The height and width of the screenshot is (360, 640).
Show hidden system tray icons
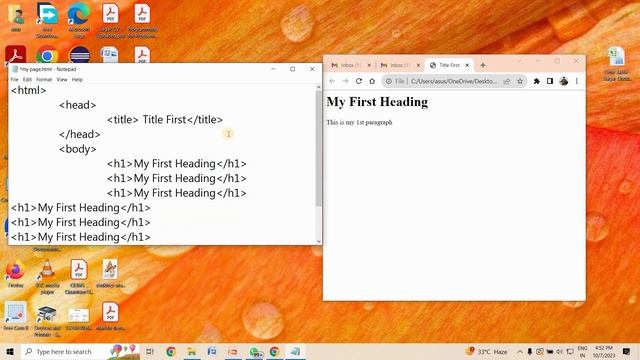[x=520, y=351]
